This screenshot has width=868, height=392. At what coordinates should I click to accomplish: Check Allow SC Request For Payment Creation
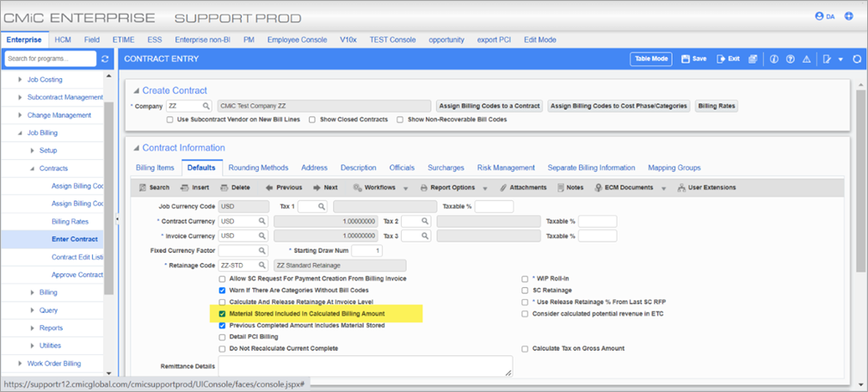223,279
